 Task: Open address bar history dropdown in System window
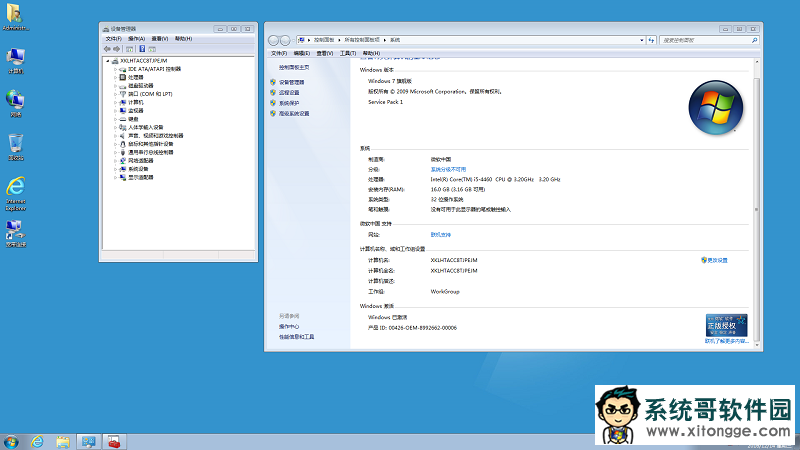tap(642, 40)
